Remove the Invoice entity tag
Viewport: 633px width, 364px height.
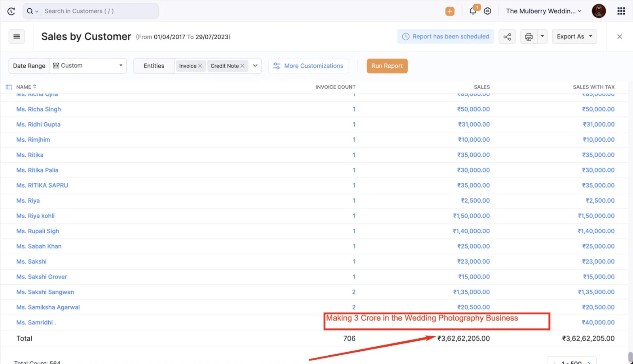(x=200, y=66)
